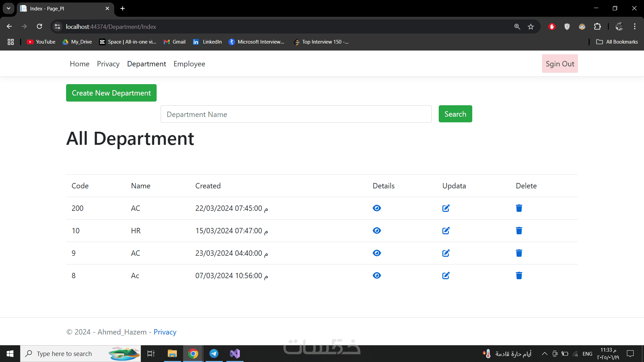Open details eye icon for HR department
The image size is (644, 362).
[x=377, y=231]
